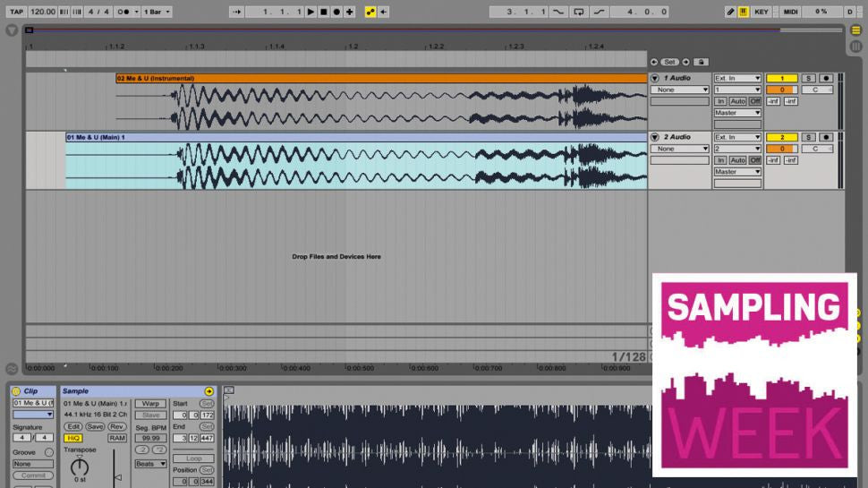This screenshot has width=868, height=488.
Task: Open the quantization menu showing 1 Bar
Action: click(157, 12)
